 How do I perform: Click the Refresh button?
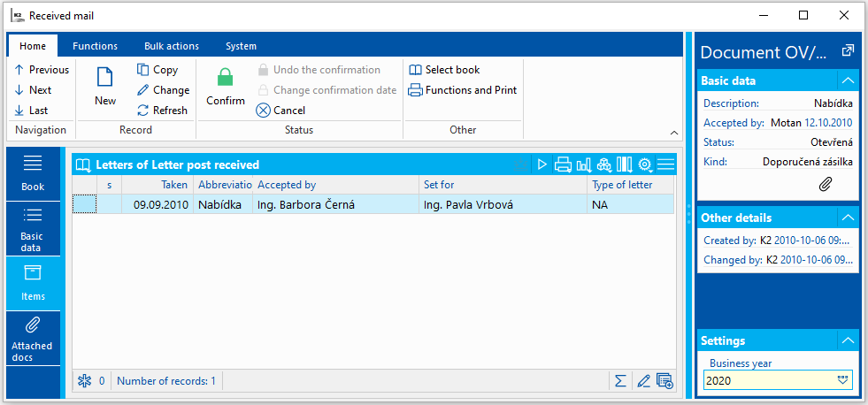162,111
